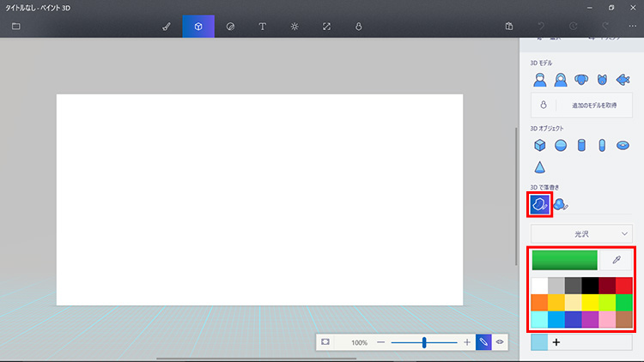Screen dimensions: 644x362
Task: Insert the fish 3D model
Action: tap(623, 80)
